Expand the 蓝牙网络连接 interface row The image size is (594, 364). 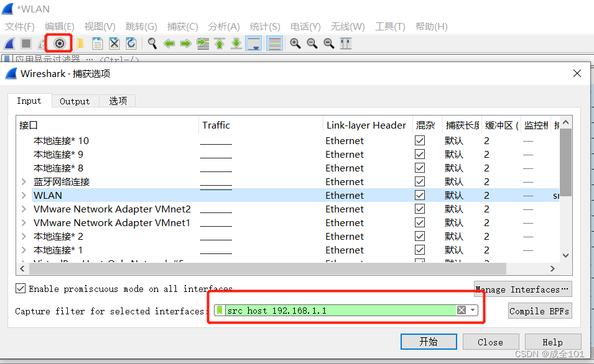(24, 181)
